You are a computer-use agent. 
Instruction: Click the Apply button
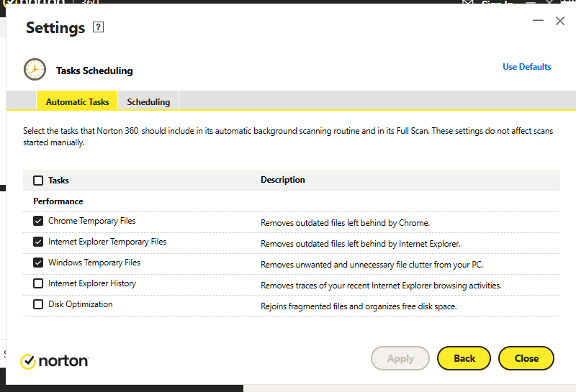point(400,358)
